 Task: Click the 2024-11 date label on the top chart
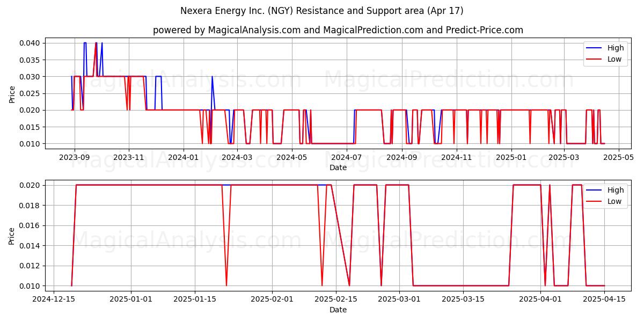(x=457, y=157)
